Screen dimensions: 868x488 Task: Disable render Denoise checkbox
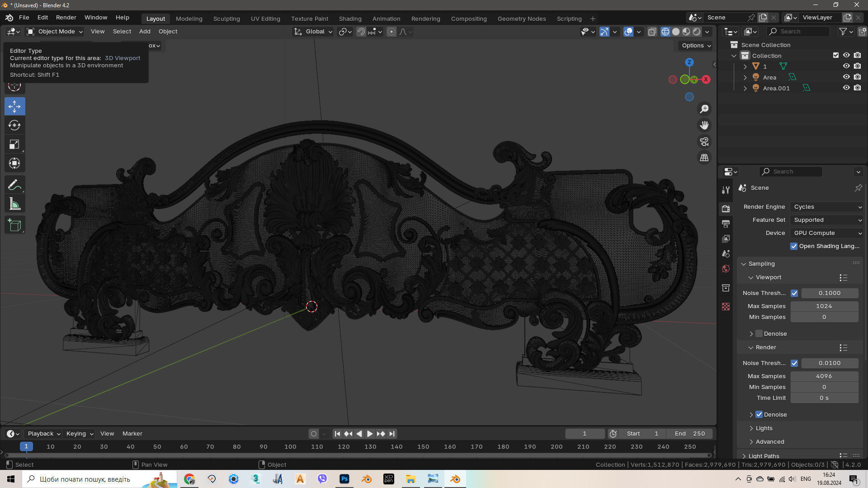point(759,414)
